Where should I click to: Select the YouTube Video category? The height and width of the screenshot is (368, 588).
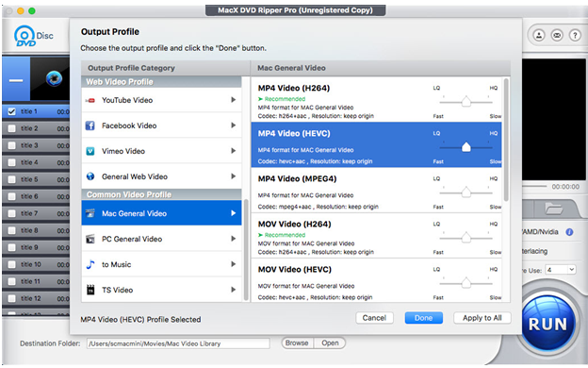pyautogui.click(x=162, y=100)
